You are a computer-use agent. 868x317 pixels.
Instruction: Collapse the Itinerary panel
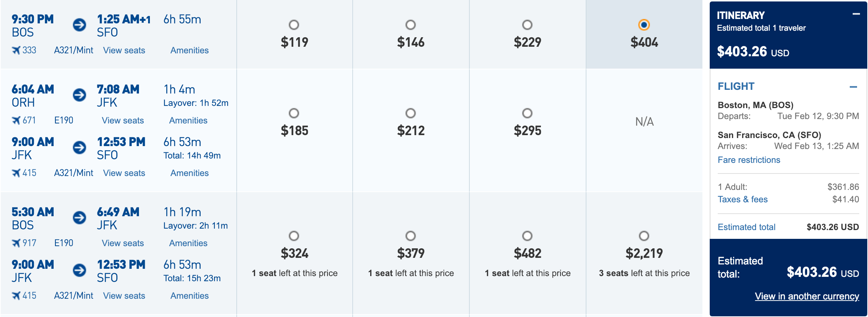tap(856, 14)
